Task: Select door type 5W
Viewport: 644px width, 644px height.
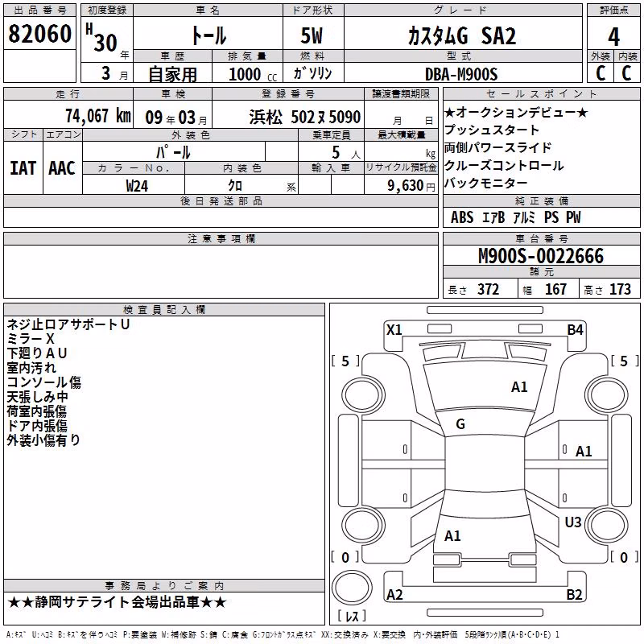Action: [312, 35]
